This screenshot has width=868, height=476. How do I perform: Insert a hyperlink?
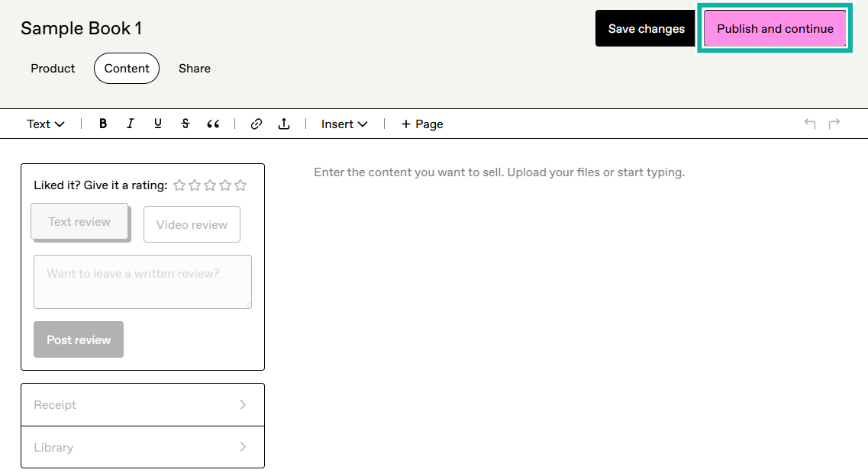(x=257, y=124)
